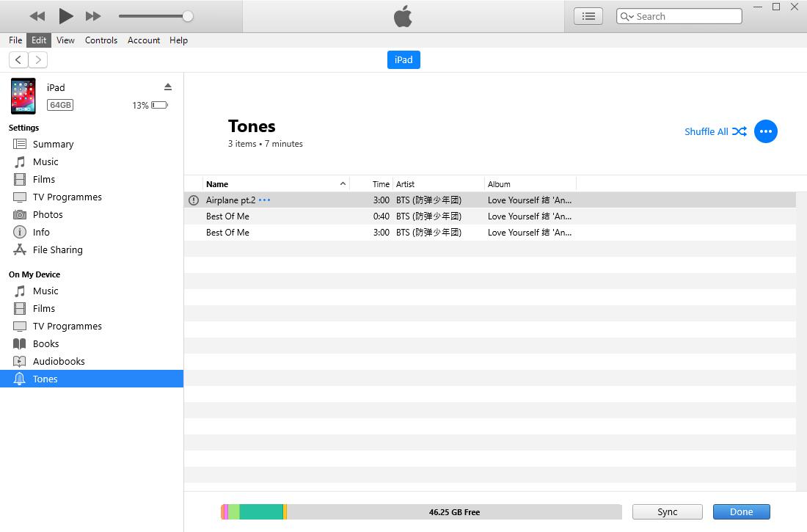The image size is (807, 532).
Task: Open the three-dot menu for Airplane pt.2
Action: tap(264, 200)
